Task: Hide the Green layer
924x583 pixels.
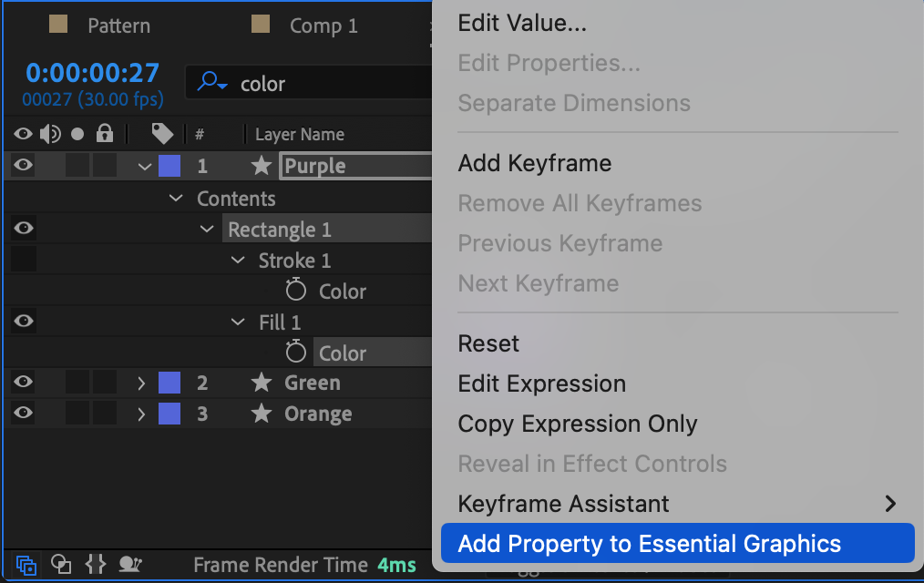Action: (24, 383)
